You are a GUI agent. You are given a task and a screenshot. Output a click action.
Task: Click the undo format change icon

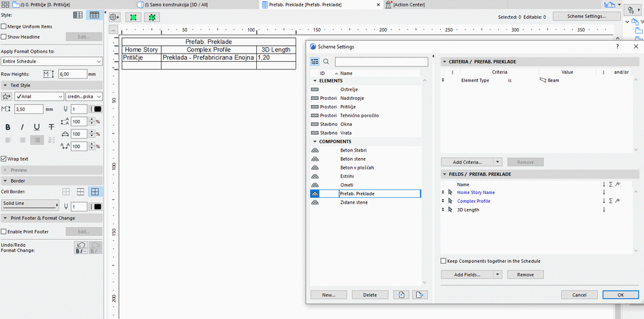(x=81, y=247)
